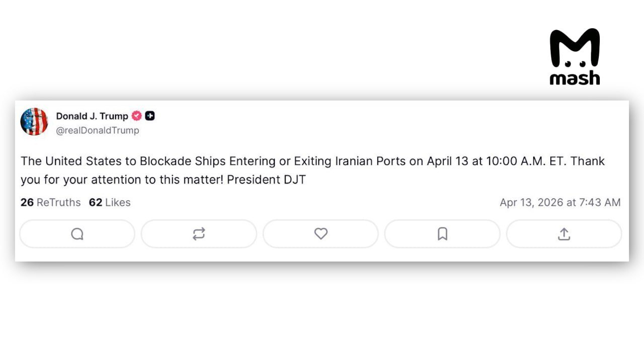
Task: View the 62 Likes list
Action: 110,203
